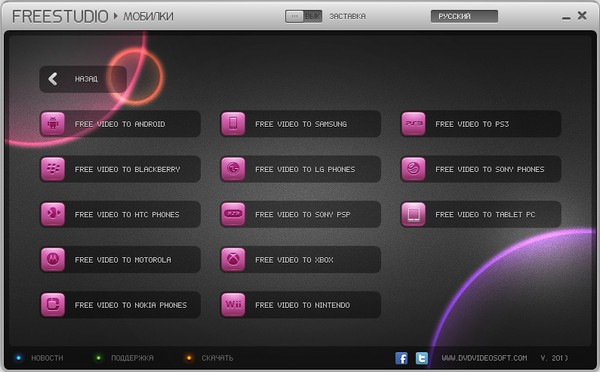
Task: Click the Motorola logo icon
Action: click(53, 259)
